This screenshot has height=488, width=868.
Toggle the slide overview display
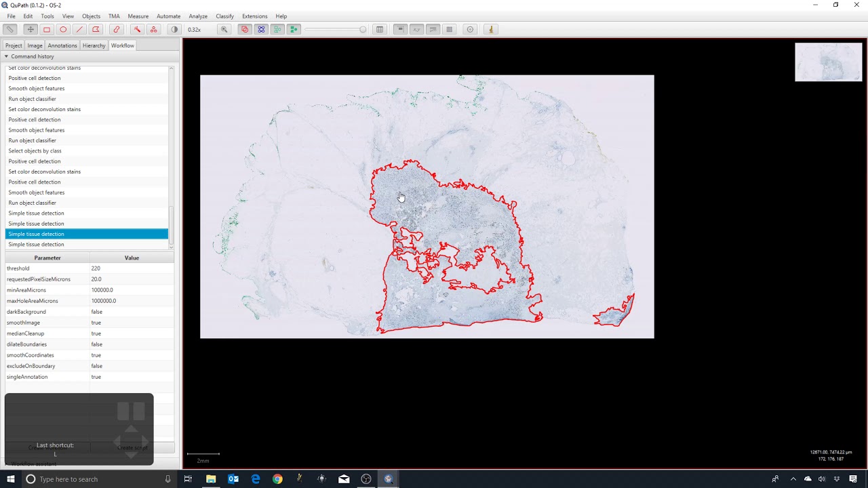coord(400,29)
